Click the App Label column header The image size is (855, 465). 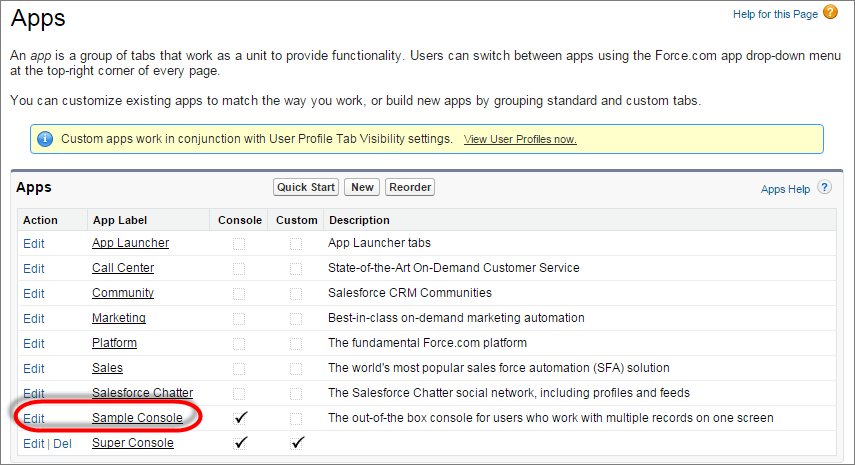point(120,220)
